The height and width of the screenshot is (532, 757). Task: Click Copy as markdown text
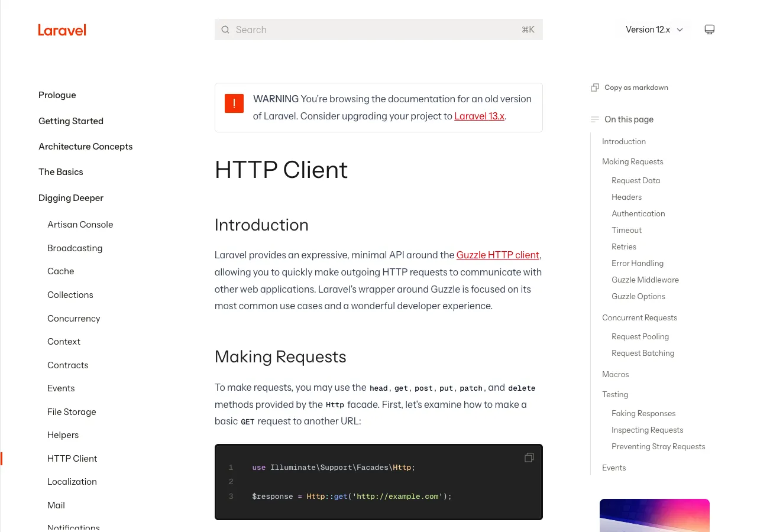[x=636, y=87]
